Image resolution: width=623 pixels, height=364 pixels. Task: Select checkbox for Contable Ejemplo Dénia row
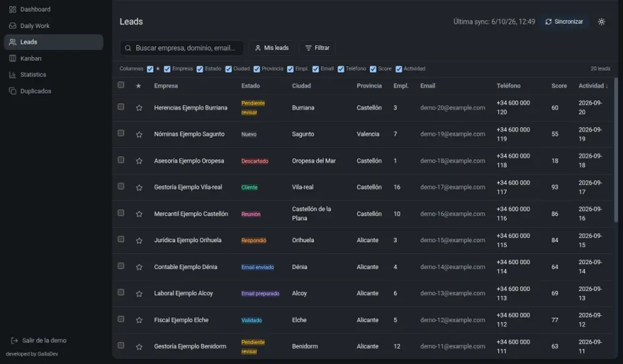tap(121, 266)
